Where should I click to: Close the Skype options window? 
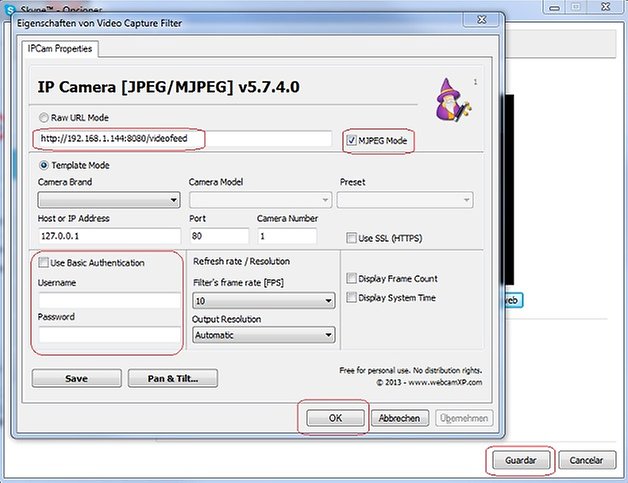coord(606,7)
